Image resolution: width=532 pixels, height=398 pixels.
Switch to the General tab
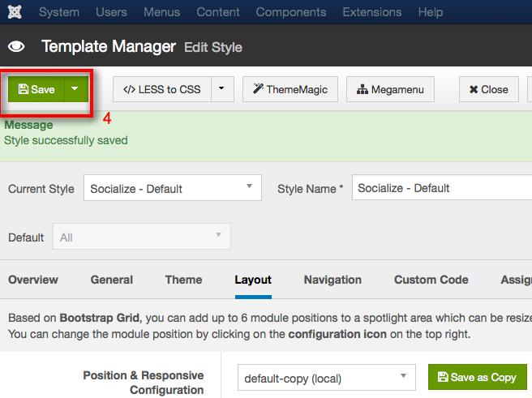click(112, 280)
